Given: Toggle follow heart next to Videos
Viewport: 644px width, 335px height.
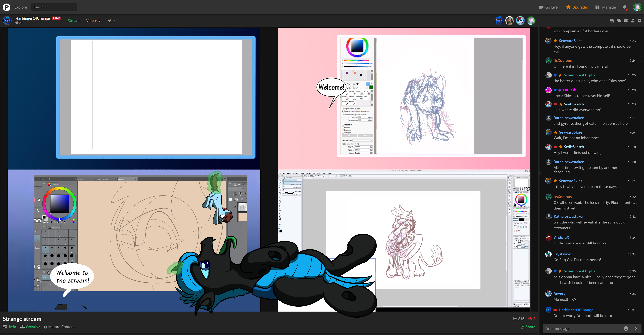Looking at the screenshot, I should 109,21.
